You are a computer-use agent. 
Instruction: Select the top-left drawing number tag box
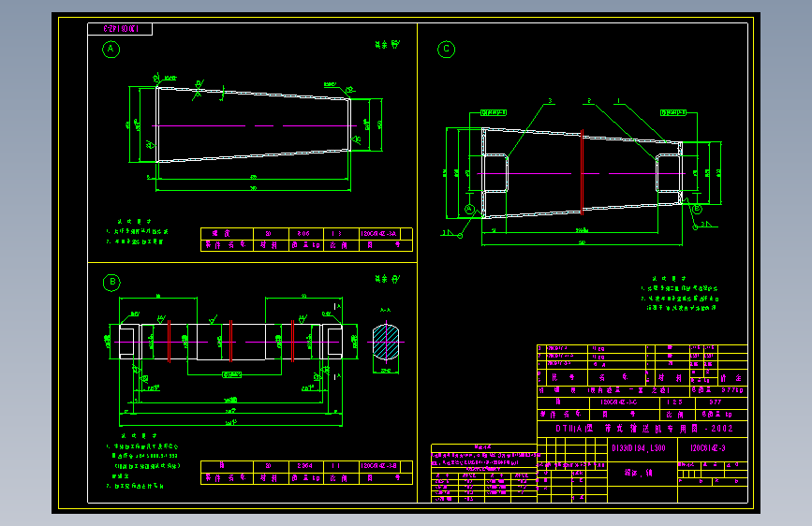coord(120,29)
